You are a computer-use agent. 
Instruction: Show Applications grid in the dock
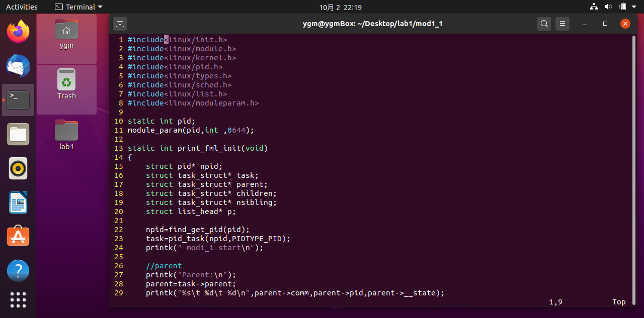pos(18,300)
